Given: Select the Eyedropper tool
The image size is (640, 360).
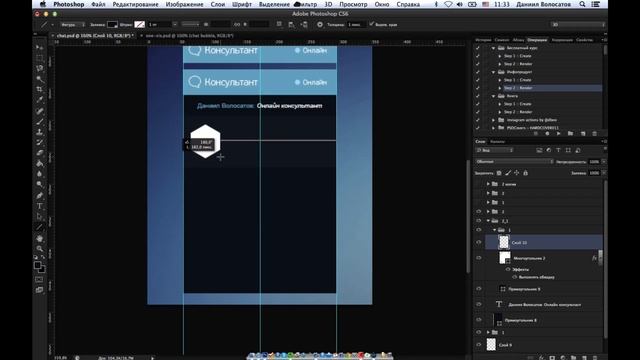Looking at the screenshot, I should [x=39, y=100].
